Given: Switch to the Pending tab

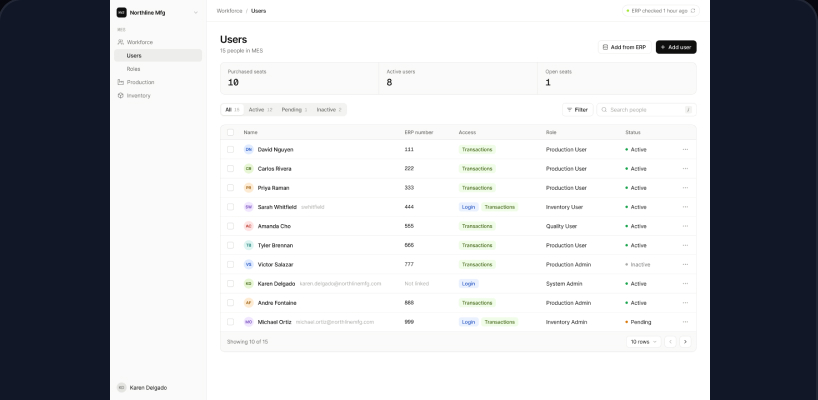Looking at the screenshot, I should pos(294,110).
